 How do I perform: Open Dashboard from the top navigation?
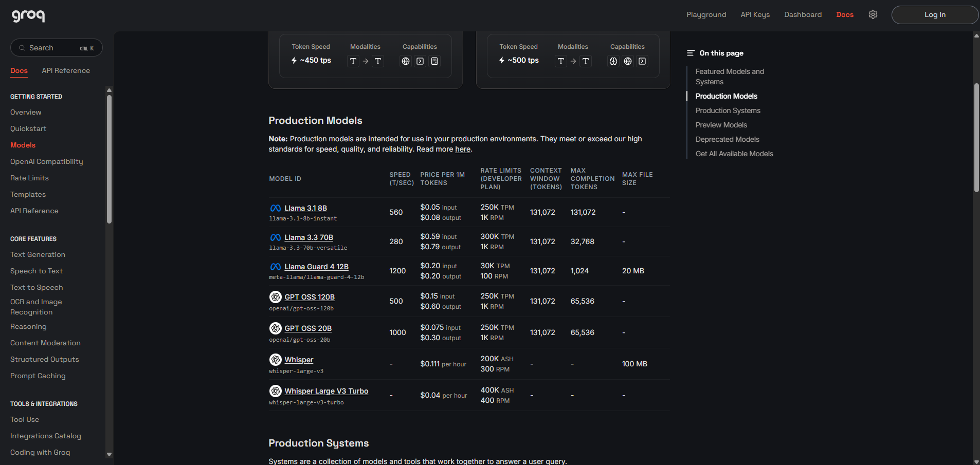tap(803, 14)
